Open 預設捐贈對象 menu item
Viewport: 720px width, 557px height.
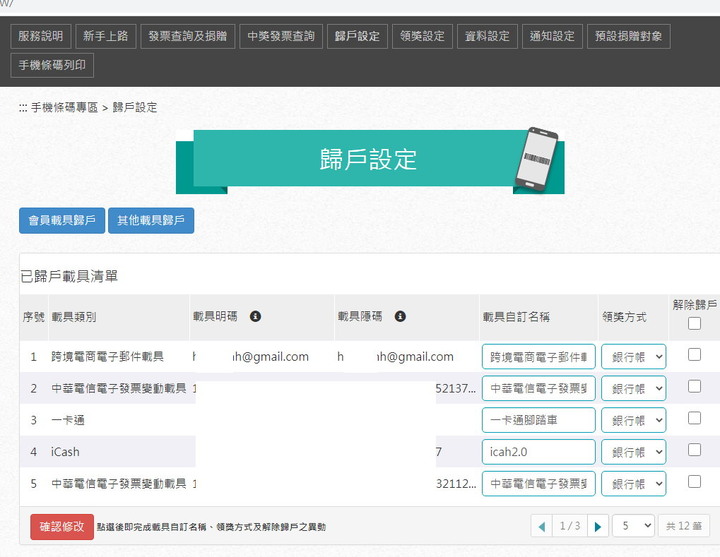coord(629,36)
